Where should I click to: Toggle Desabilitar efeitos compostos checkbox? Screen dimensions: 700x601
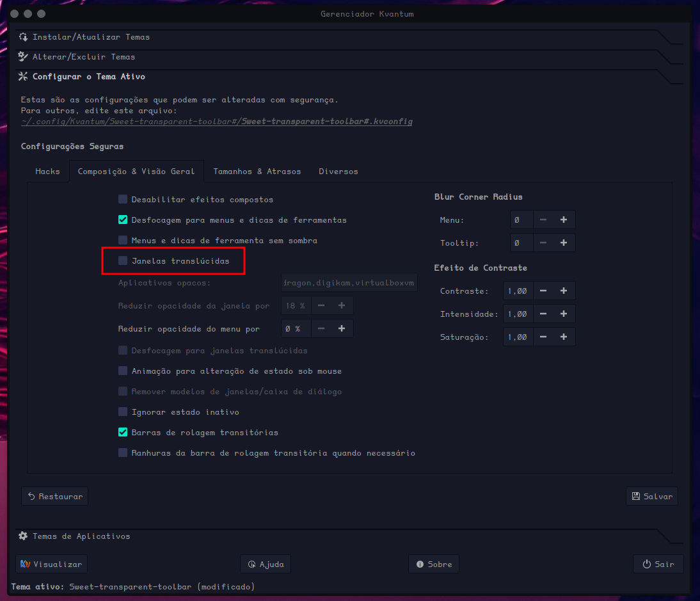click(123, 200)
